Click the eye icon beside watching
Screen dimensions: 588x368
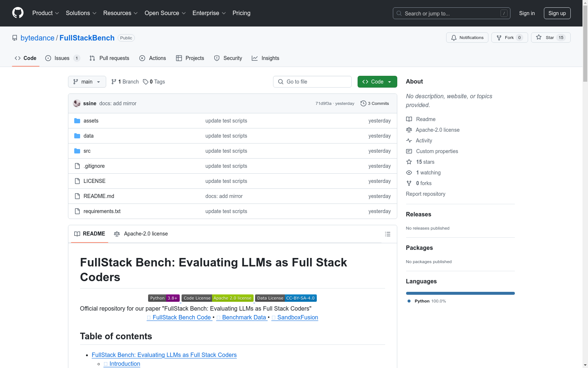(x=409, y=173)
